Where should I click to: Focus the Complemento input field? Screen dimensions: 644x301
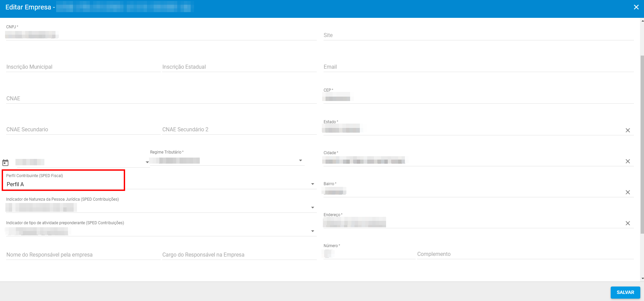[x=525, y=254]
